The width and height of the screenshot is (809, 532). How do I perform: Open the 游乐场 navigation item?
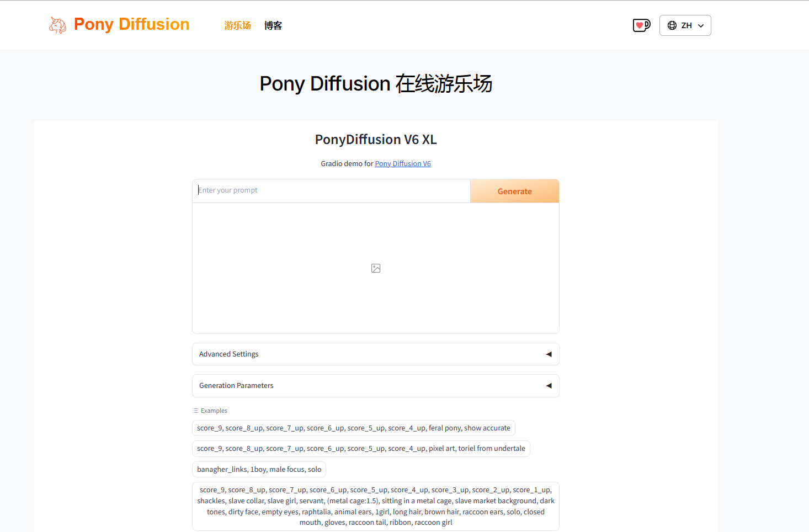pos(237,25)
